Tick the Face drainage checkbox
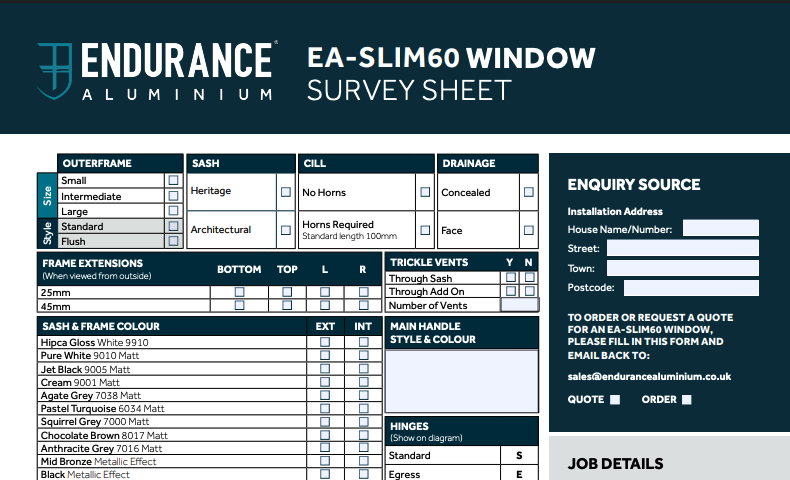The image size is (790, 480). (526, 231)
